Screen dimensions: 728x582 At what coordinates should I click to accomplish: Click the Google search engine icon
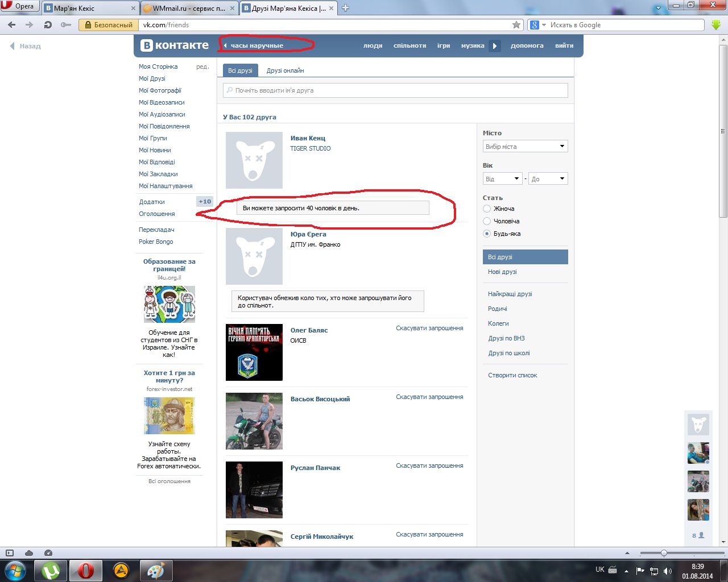(x=534, y=25)
